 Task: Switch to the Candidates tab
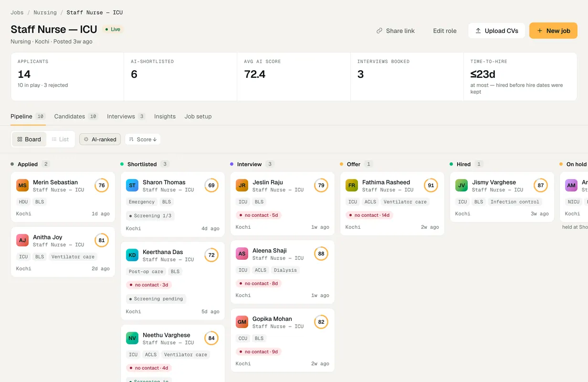(x=76, y=117)
